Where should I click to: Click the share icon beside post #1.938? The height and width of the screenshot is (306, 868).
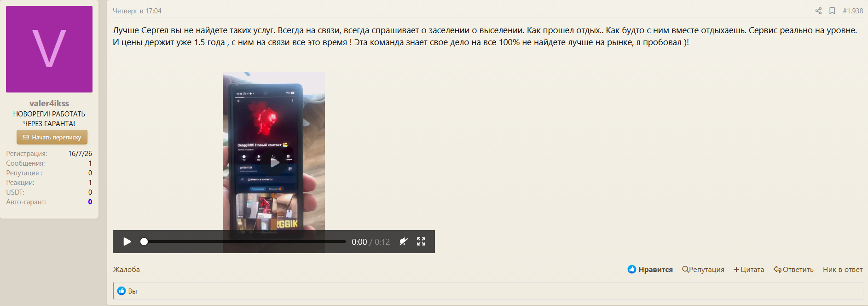coord(818,11)
